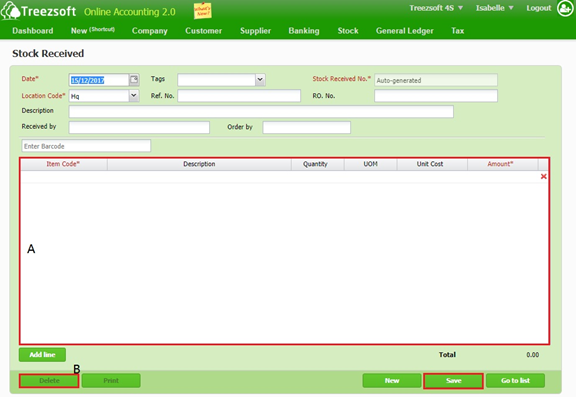Click the Print button
The image size is (576, 397).
[111, 380]
